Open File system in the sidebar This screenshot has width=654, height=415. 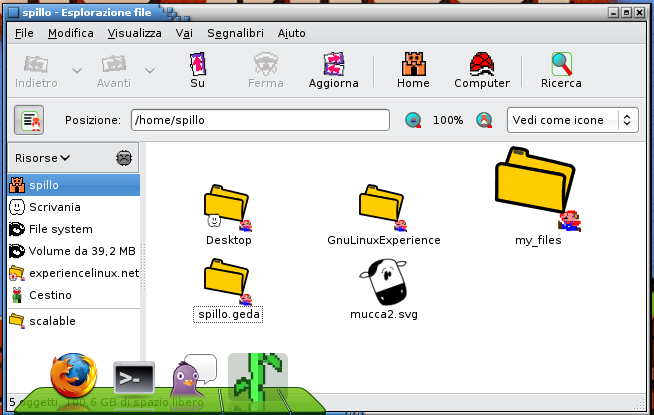point(74,229)
